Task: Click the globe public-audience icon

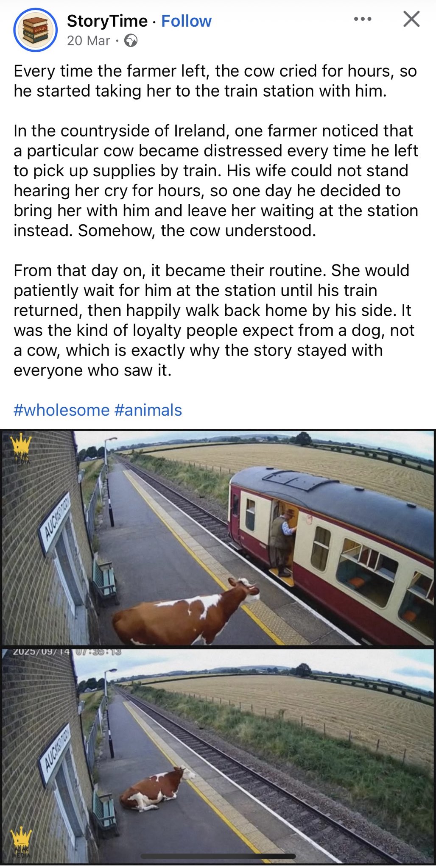Action: coord(131,41)
